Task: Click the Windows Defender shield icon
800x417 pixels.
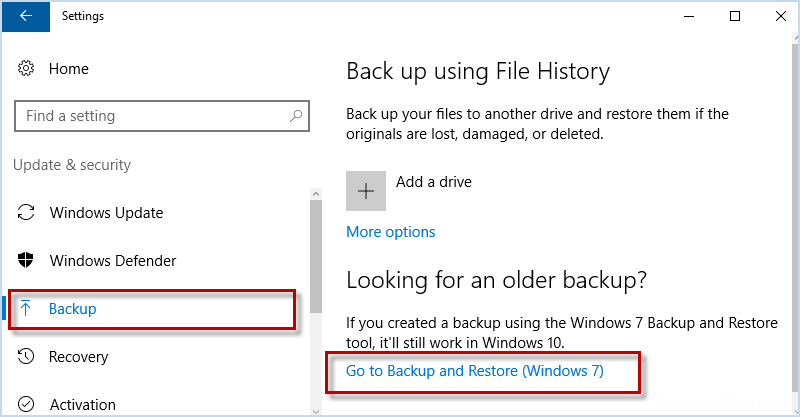Action: tap(27, 261)
